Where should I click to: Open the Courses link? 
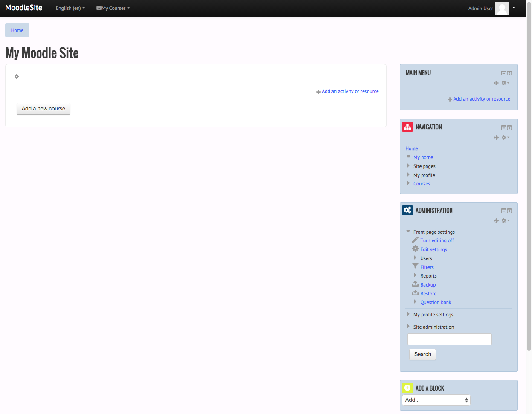point(422,184)
